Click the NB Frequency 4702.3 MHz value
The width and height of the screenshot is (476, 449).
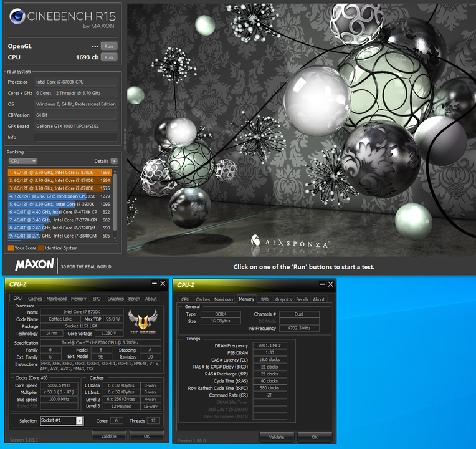pos(299,328)
